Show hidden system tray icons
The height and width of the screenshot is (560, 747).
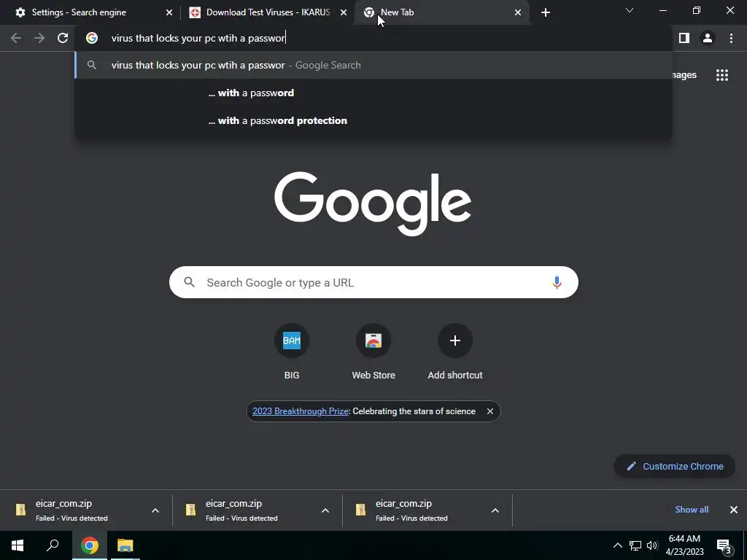[617, 545]
